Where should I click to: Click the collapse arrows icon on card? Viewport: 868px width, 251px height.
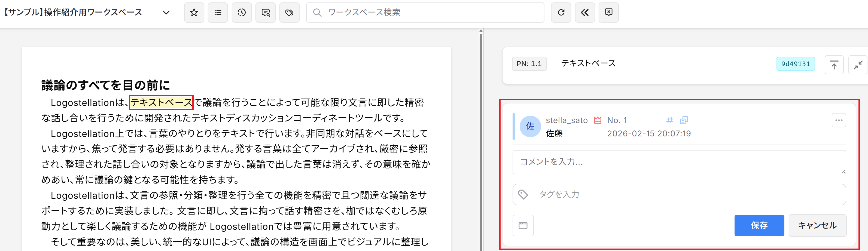click(858, 65)
